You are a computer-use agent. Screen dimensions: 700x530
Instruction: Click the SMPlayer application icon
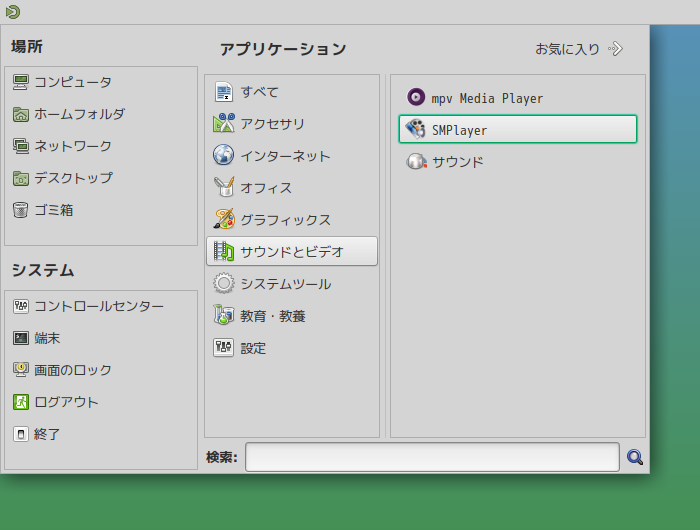(x=416, y=129)
